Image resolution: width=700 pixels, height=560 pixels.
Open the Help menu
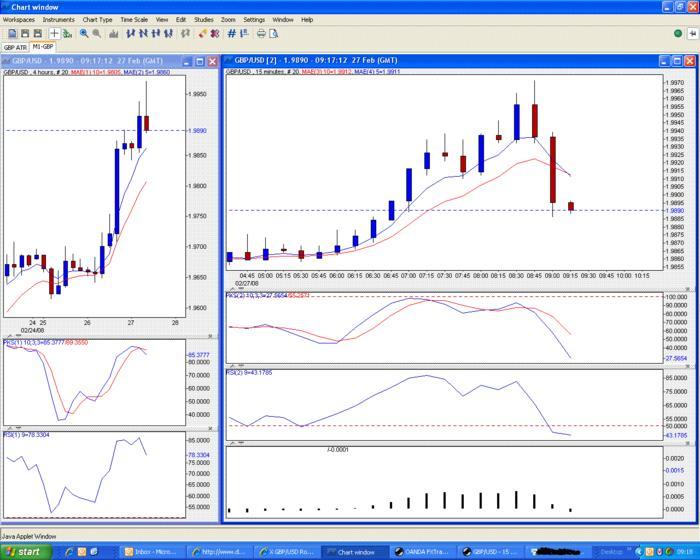coord(307,20)
